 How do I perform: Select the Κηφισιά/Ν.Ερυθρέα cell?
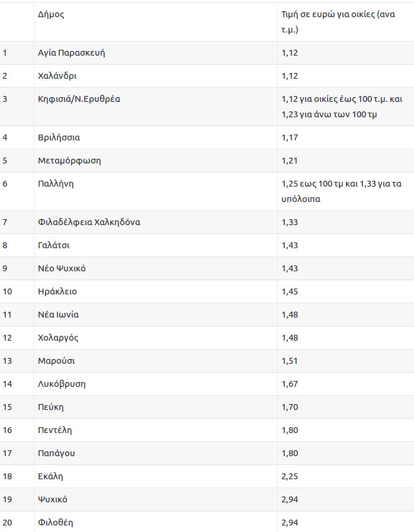click(79, 100)
